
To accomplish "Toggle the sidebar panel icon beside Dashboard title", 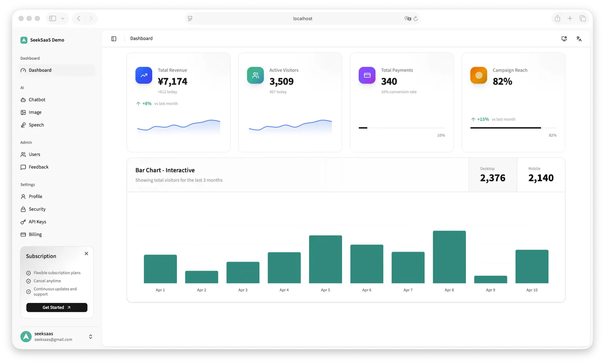I will (114, 39).
